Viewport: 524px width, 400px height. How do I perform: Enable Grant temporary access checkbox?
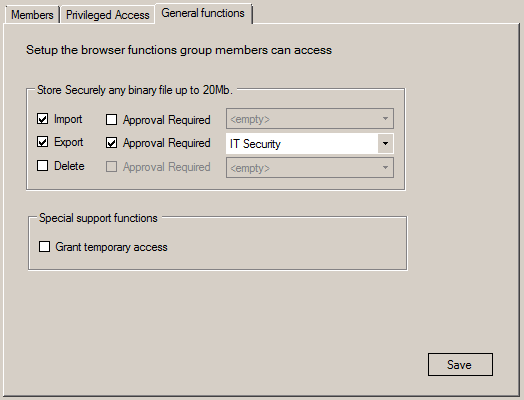[x=44, y=247]
